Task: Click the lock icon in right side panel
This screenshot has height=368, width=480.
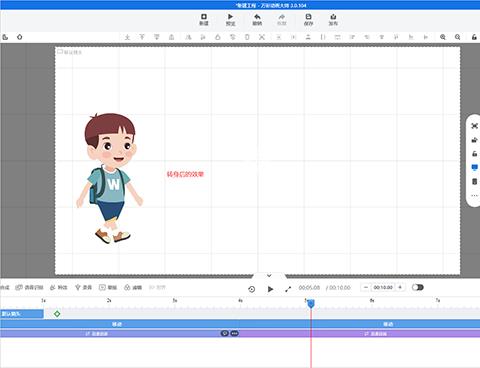Action: (474, 154)
